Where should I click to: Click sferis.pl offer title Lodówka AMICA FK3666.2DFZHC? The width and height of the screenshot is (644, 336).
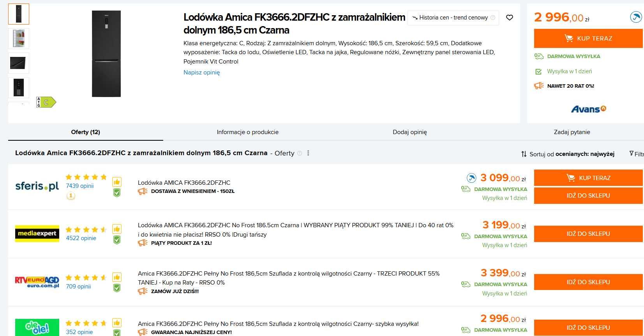[x=184, y=183]
